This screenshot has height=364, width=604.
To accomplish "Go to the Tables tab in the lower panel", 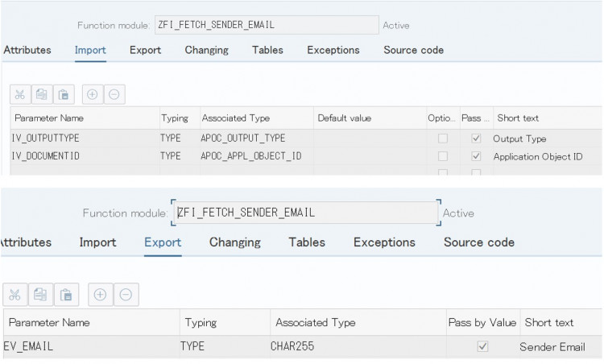I will 307,242.
